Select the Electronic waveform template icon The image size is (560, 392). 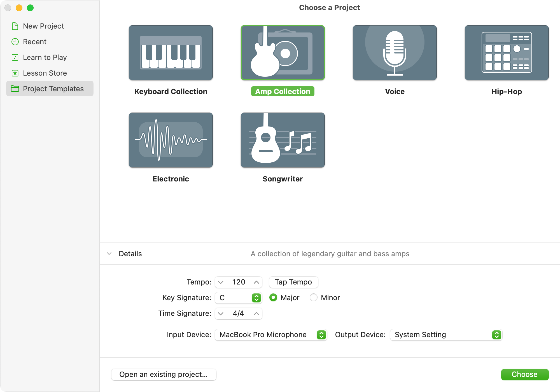[171, 140]
